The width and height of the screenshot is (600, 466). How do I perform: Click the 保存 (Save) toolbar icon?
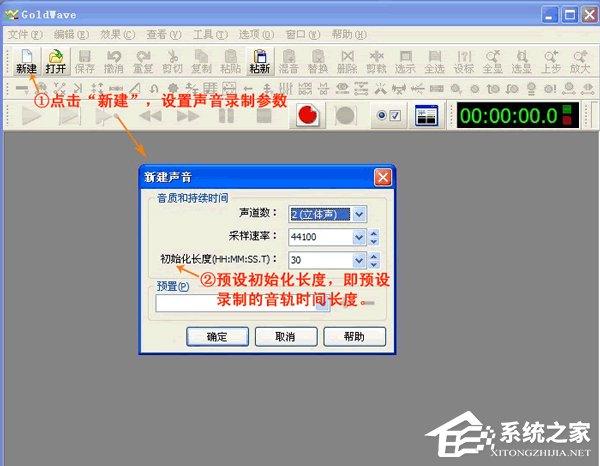tap(85, 61)
